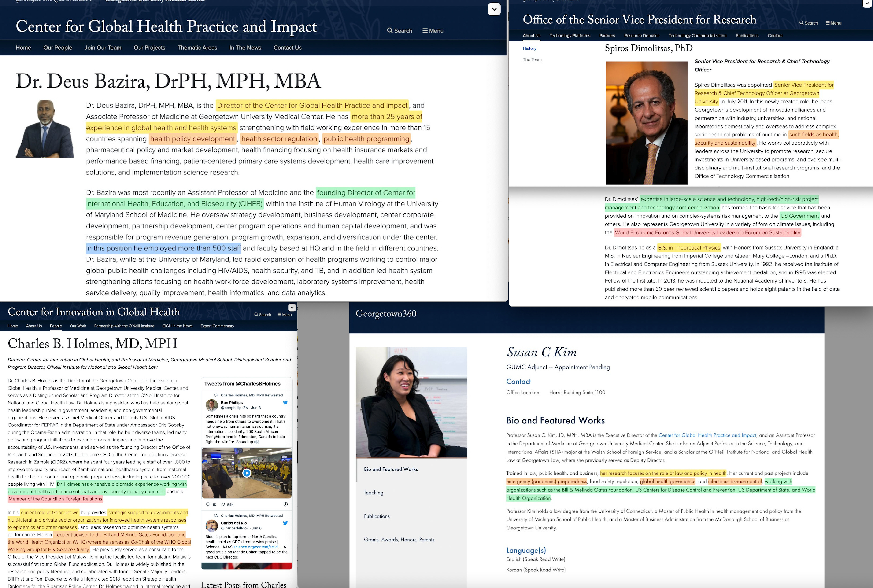873x588 pixels.
Task: Click the Twitter bird icon on Carlos del Rio tweet
Action: pyautogui.click(x=285, y=523)
